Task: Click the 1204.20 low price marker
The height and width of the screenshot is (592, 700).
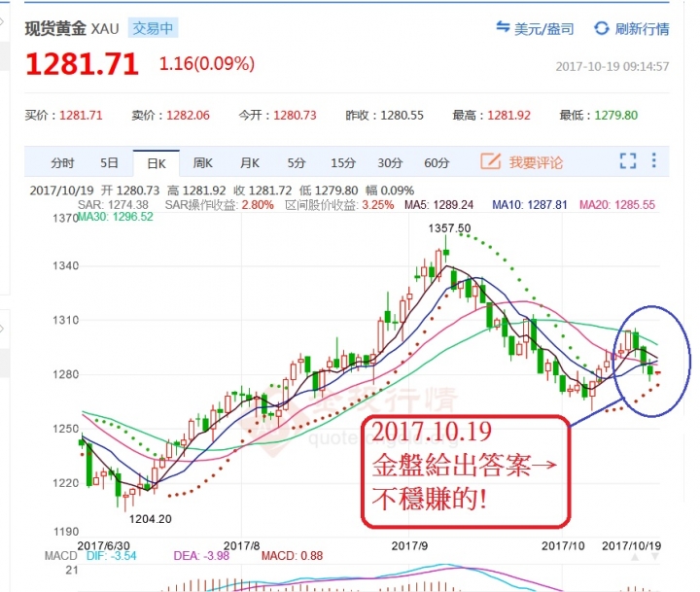Action: pyautogui.click(x=150, y=519)
